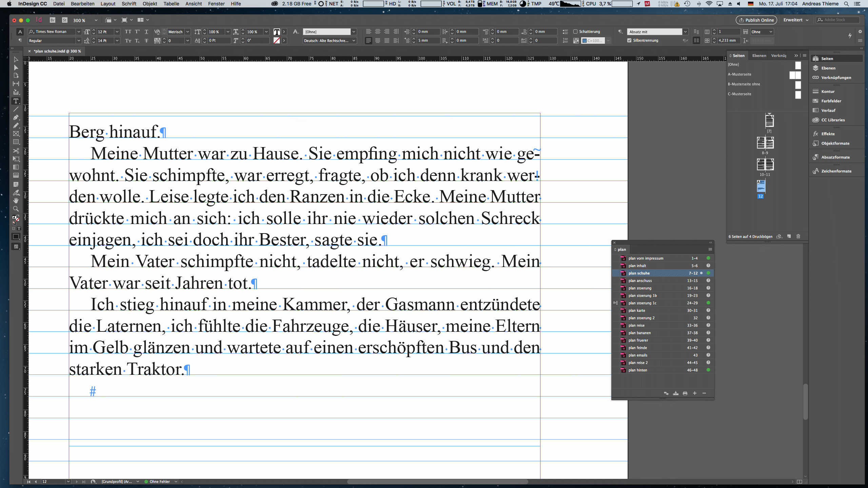Viewport: 868px width, 488px height.
Task: Click synchronize book icon in plan panel
Action: (666, 393)
